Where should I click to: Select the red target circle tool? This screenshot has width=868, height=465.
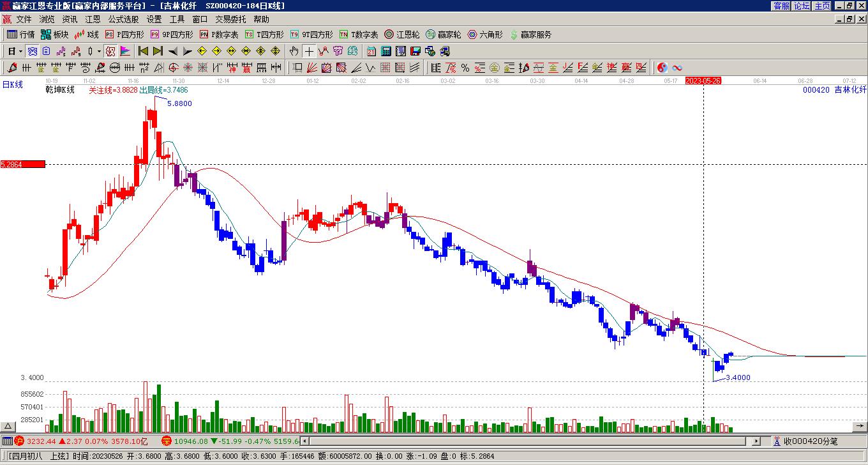[x=174, y=68]
